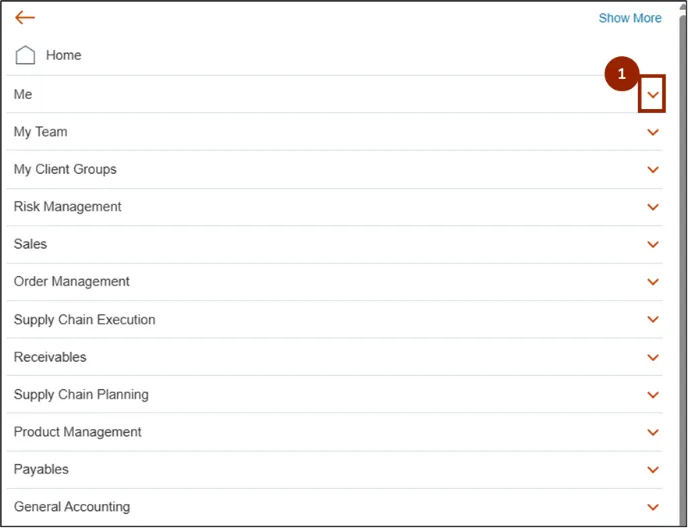Image resolution: width=688 pixels, height=528 pixels.
Task: Click the Me menu label
Action: pyautogui.click(x=23, y=93)
